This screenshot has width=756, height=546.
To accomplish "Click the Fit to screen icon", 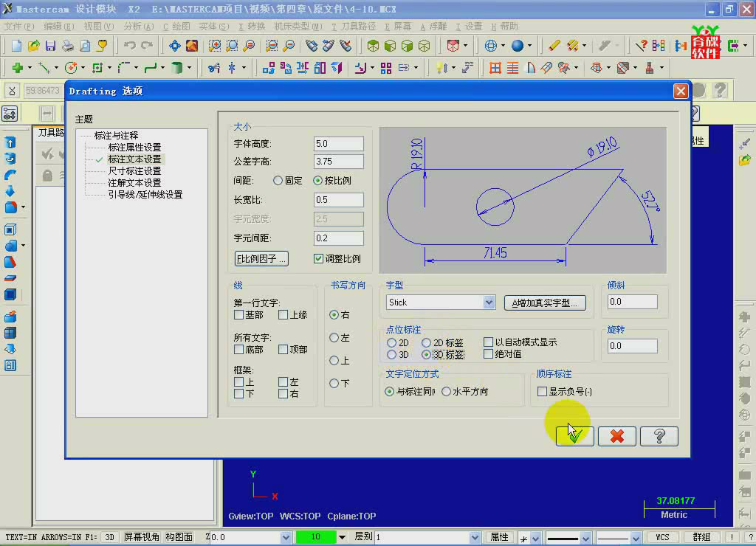I will click(174, 46).
